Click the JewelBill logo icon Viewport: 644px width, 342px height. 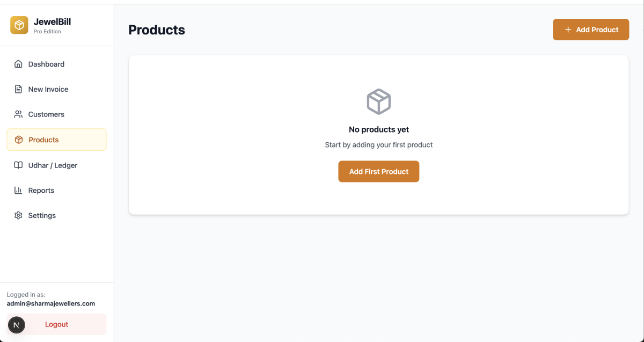(x=19, y=25)
